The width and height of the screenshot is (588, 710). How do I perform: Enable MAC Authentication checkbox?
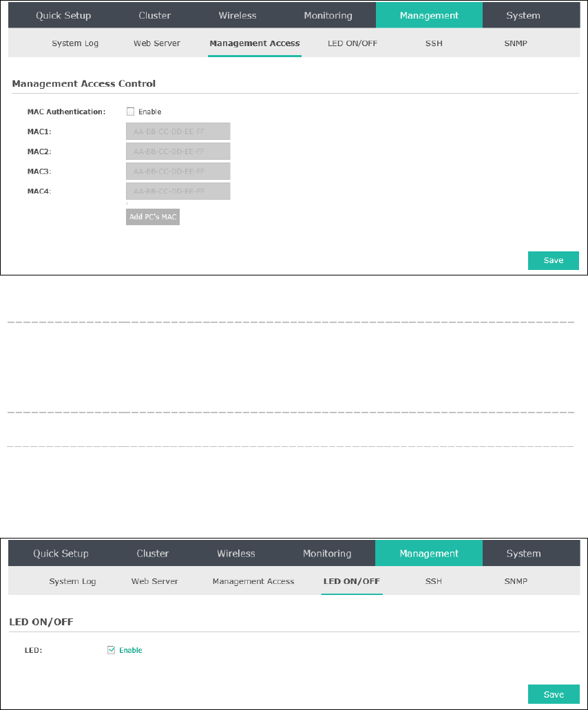coord(130,112)
